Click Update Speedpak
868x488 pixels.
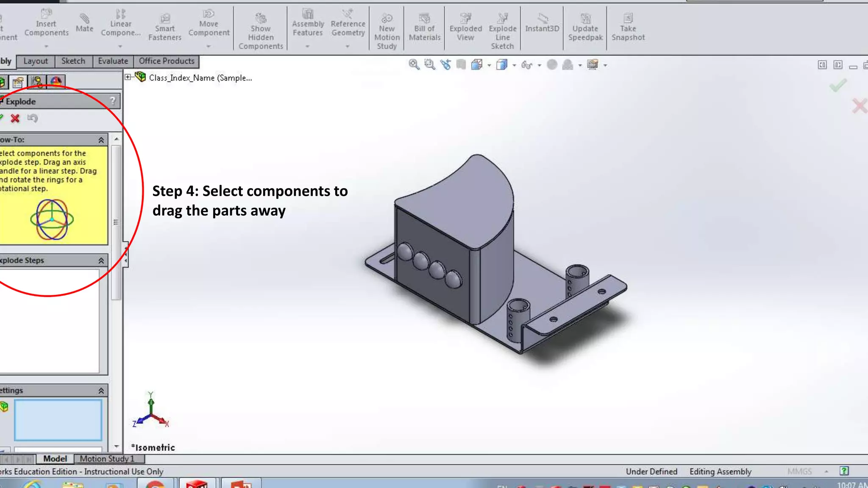click(585, 27)
